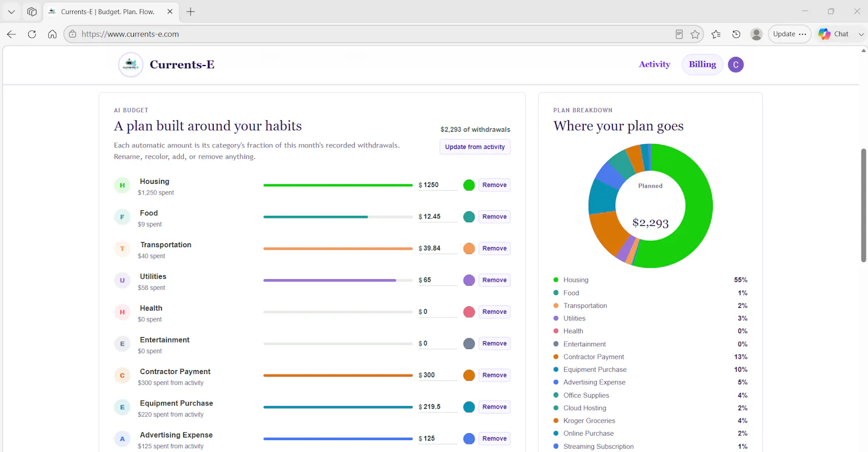Open a new browser tab

(190, 11)
